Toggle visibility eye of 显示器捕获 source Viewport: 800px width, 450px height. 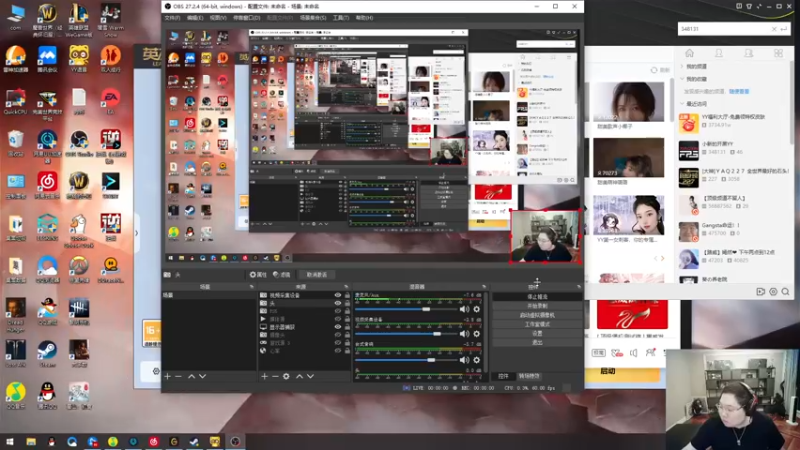(337, 327)
